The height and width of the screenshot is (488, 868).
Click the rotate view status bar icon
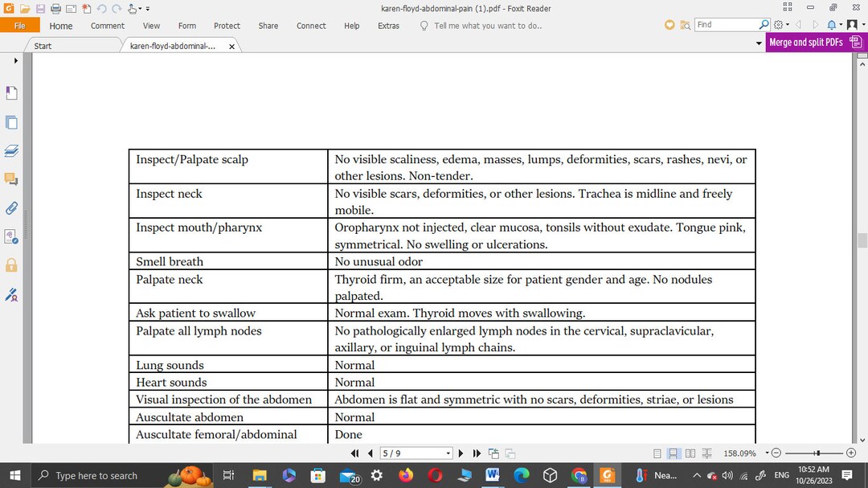493,453
